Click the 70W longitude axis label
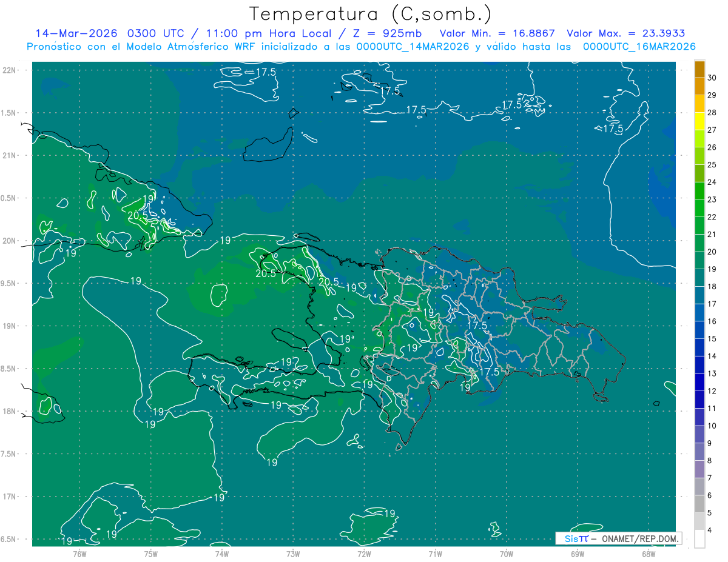 pos(507,554)
